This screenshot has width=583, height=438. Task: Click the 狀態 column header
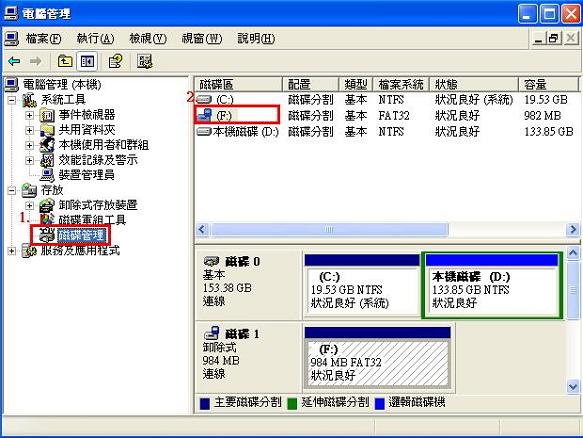[x=474, y=84]
